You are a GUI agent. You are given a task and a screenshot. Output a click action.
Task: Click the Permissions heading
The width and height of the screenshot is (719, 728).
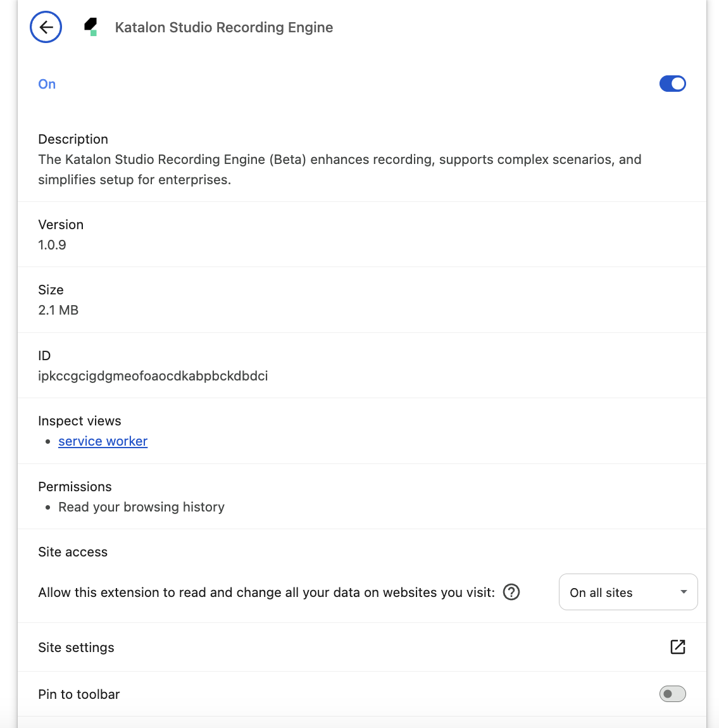75,487
